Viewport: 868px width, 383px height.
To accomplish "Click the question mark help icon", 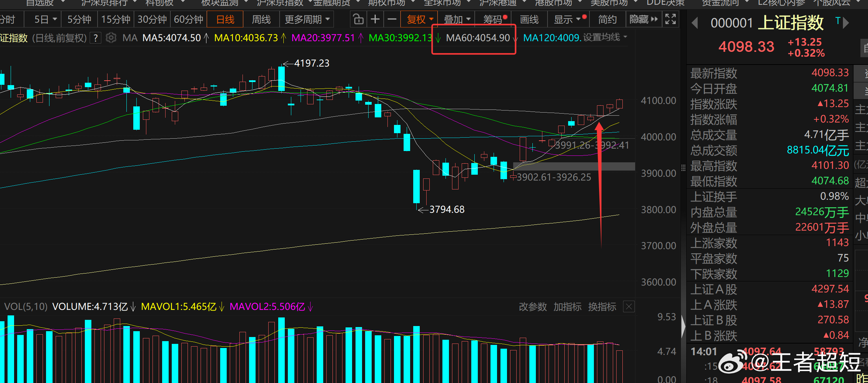I will [96, 38].
